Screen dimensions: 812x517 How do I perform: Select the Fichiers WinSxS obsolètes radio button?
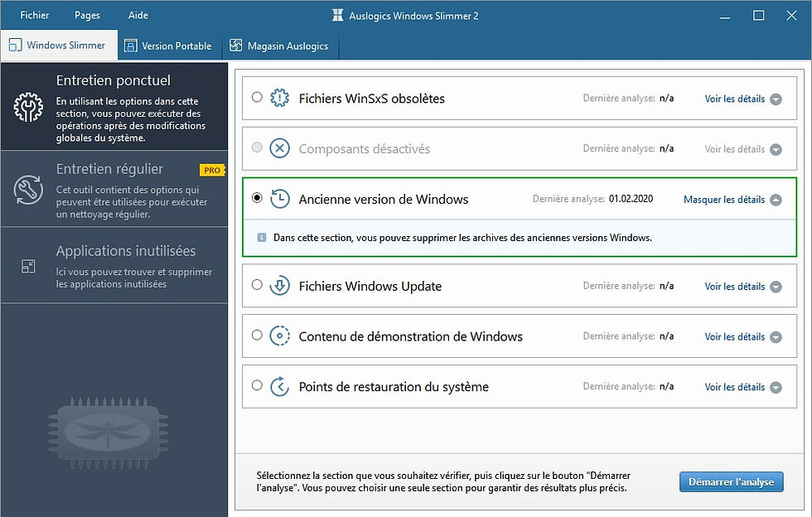[257, 97]
